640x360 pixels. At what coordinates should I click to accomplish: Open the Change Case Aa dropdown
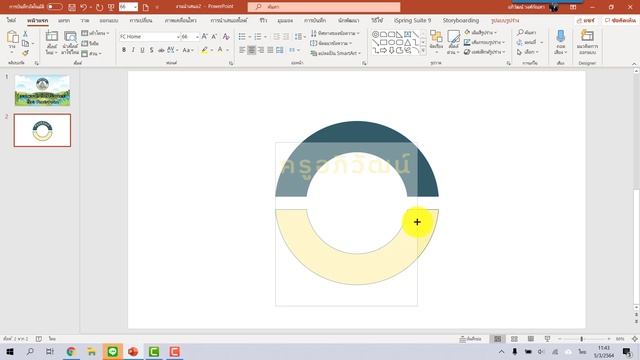(x=187, y=50)
